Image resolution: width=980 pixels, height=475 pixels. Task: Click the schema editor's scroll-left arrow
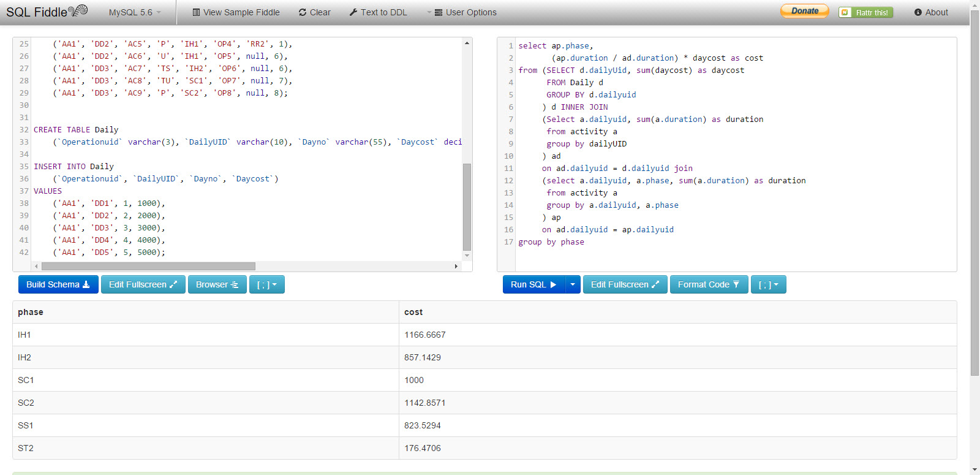pyautogui.click(x=37, y=266)
